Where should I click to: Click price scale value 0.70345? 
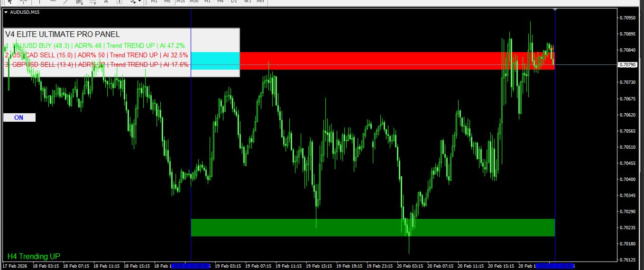[x=628, y=195]
